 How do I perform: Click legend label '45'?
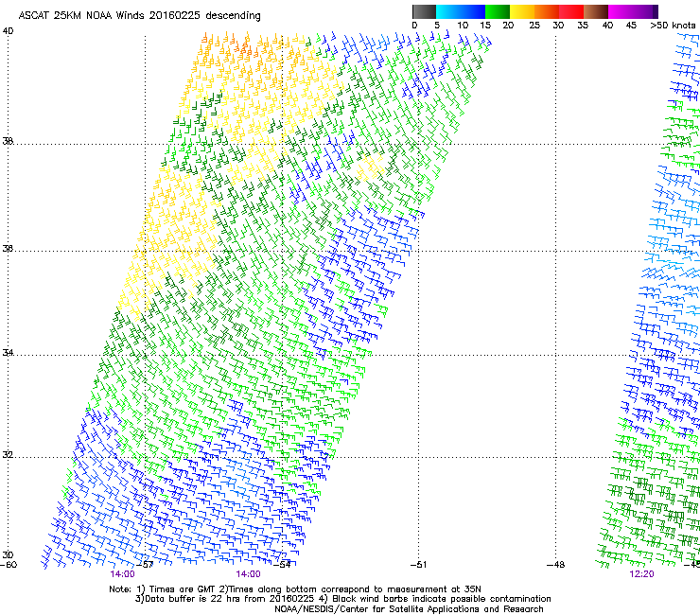[631, 26]
